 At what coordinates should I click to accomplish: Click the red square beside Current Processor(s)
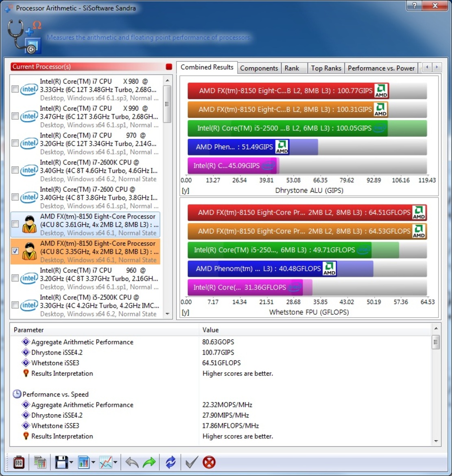[169, 67]
